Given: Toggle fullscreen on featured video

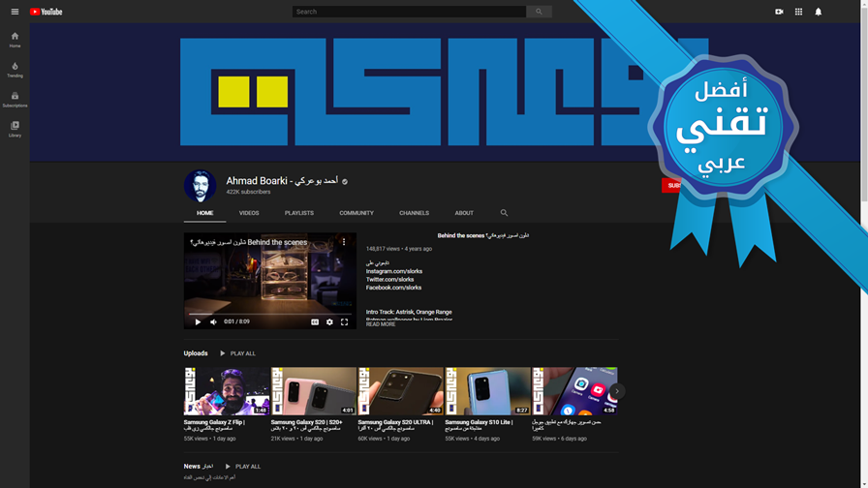Looking at the screenshot, I should pyautogui.click(x=344, y=321).
